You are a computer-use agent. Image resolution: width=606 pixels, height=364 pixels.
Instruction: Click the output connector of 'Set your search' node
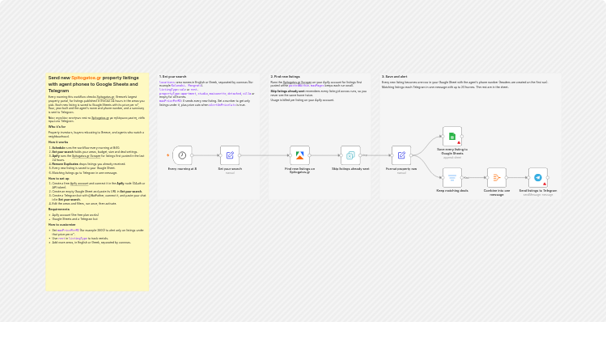point(239,155)
